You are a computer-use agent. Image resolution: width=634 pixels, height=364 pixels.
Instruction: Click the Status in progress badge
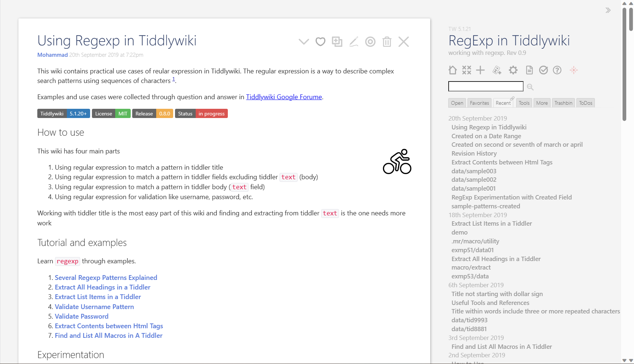201,114
